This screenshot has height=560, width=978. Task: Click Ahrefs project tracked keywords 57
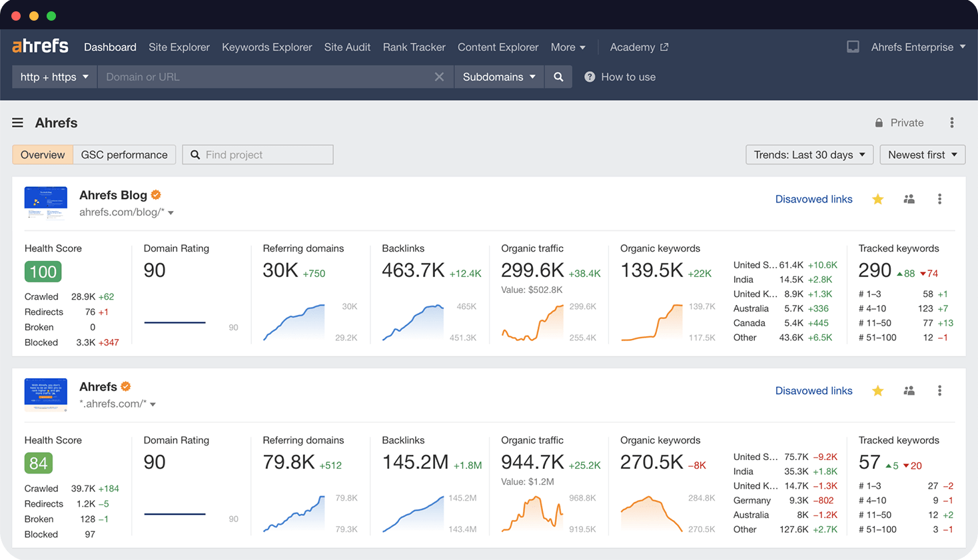[x=869, y=462]
